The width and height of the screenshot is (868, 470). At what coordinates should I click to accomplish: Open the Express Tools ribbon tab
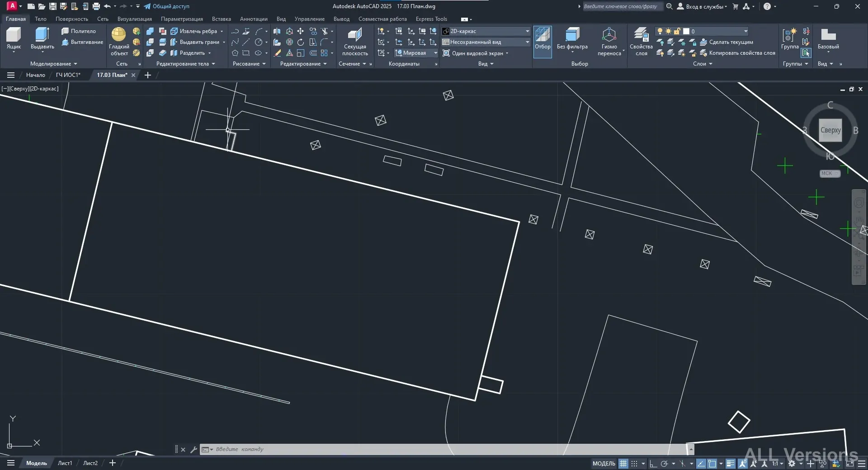tap(431, 19)
